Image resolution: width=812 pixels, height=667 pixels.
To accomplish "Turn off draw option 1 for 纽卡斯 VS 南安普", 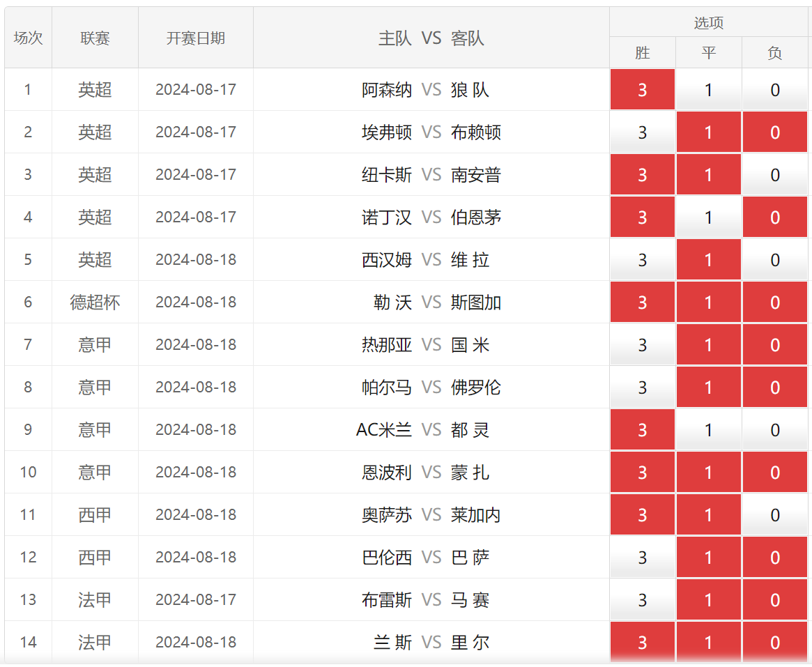I will tap(708, 174).
